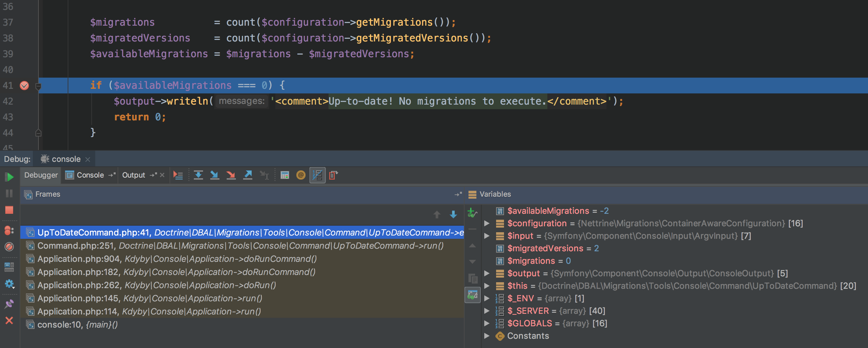Toggle breakpoint on line 41

(24, 86)
